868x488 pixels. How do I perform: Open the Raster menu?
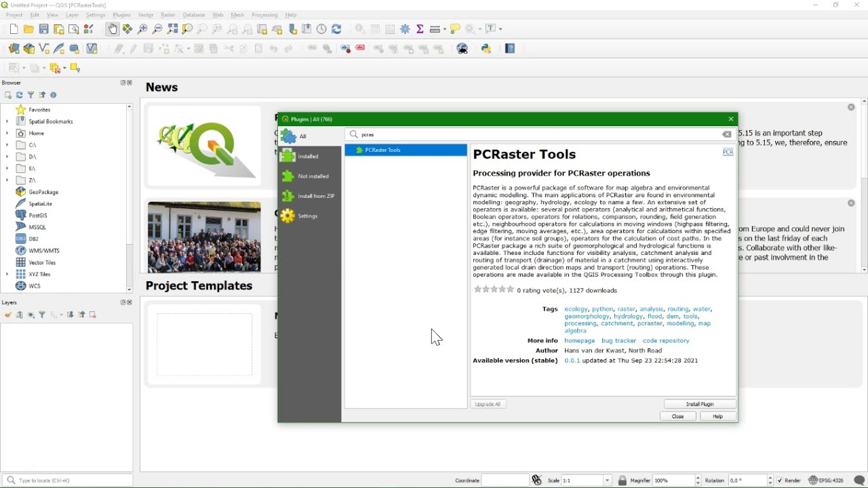[168, 15]
